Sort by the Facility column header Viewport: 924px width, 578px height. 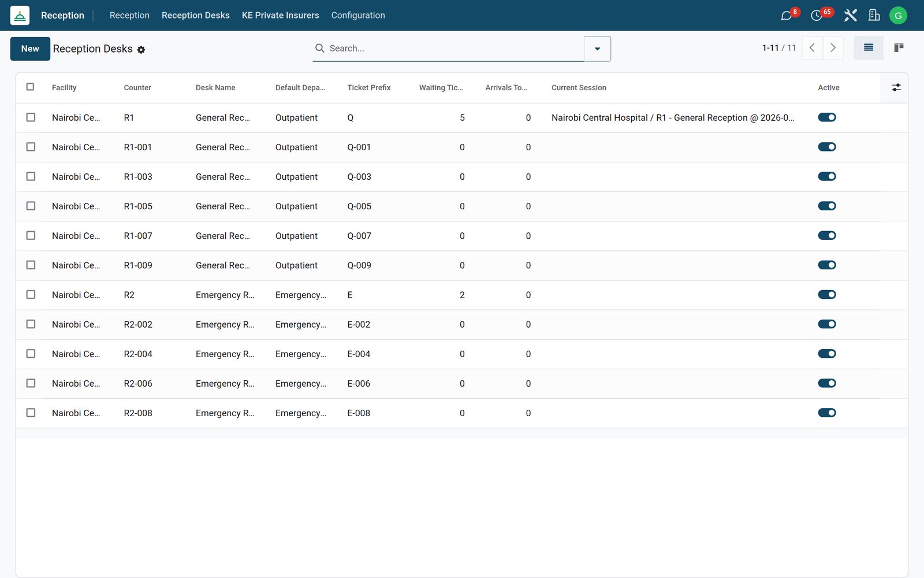[x=64, y=88]
